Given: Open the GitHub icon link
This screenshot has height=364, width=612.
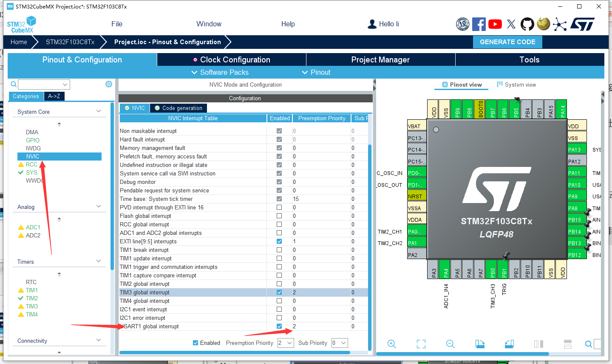Looking at the screenshot, I should tap(527, 24).
